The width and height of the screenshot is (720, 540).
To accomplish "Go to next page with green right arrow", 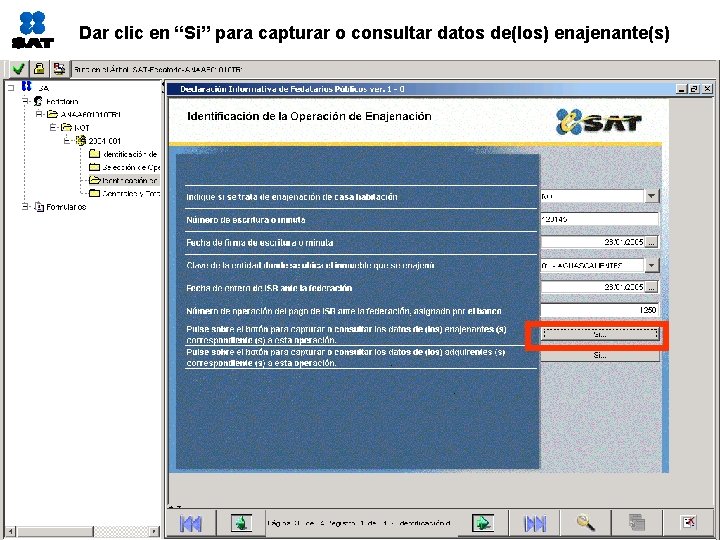I will click(x=483, y=523).
